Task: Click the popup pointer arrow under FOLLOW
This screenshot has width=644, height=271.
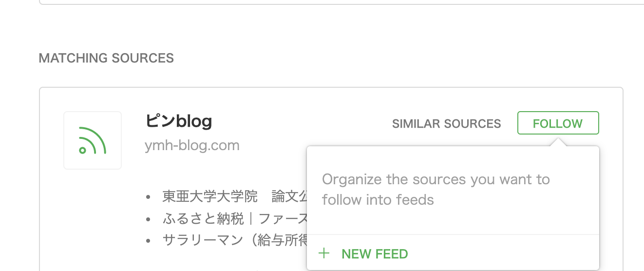Action: 558,142
